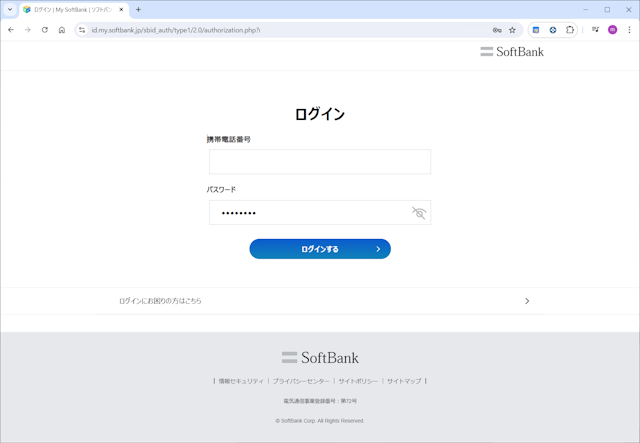View site information icon in address bar
Screen dimensions: 640x443
click(82, 30)
